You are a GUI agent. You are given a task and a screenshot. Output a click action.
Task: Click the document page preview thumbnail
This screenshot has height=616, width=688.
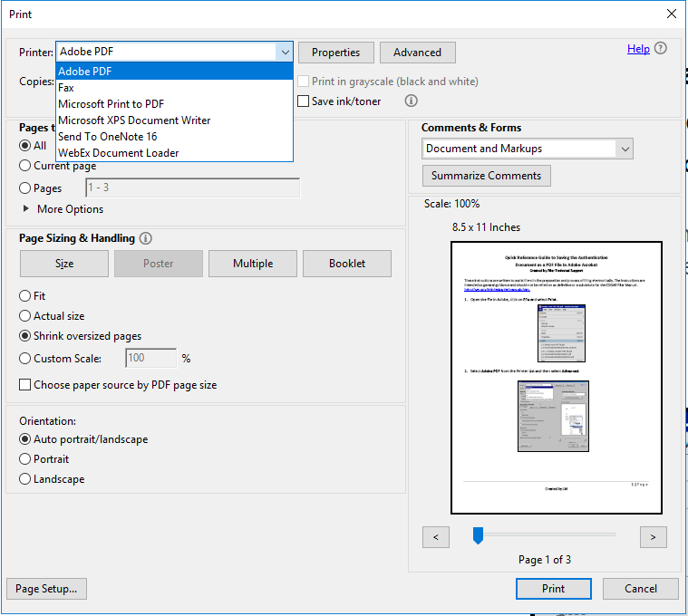557,378
